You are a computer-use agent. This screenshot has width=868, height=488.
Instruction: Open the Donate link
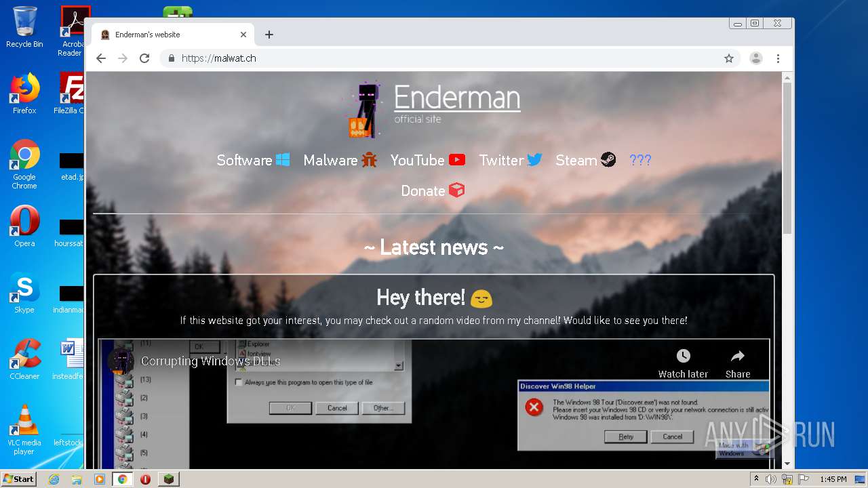433,190
